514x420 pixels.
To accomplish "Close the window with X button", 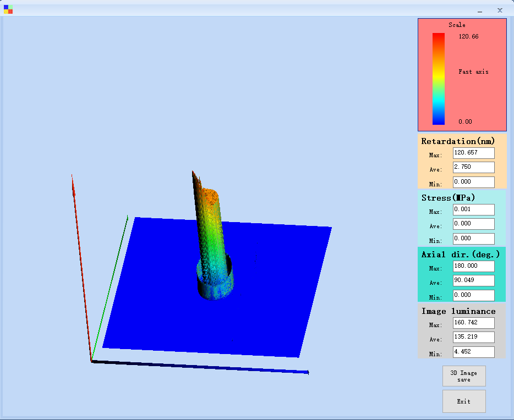I will pyautogui.click(x=500, y=10).
